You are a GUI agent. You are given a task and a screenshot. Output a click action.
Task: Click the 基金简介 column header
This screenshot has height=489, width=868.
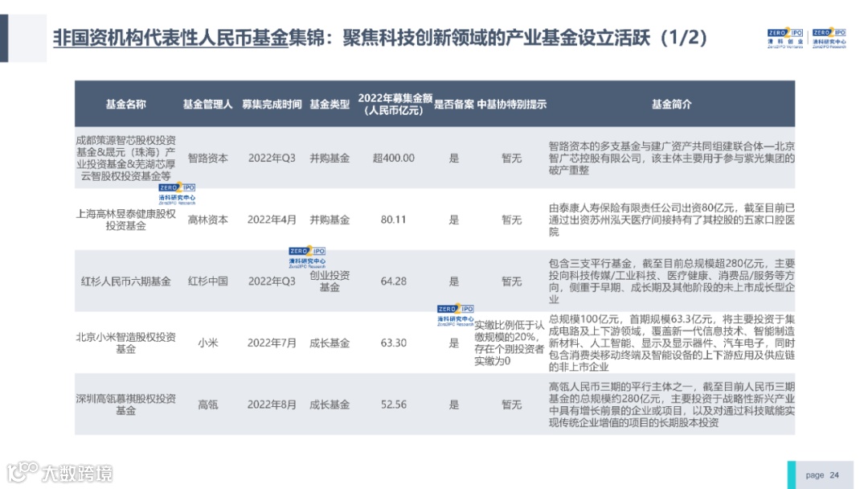click(x=671, y=104)
